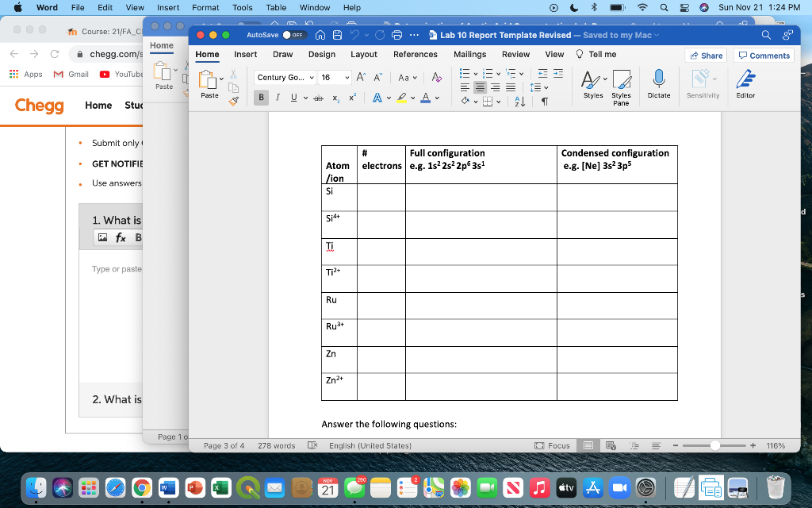
Task: Expand the text highlight color options
Action: point(413,98)
